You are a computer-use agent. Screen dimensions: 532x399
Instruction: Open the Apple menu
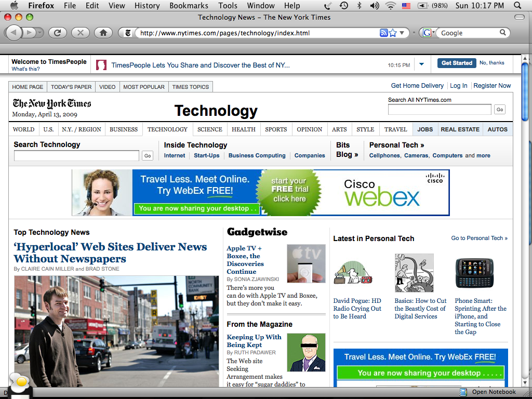click(x=14, y=5)
